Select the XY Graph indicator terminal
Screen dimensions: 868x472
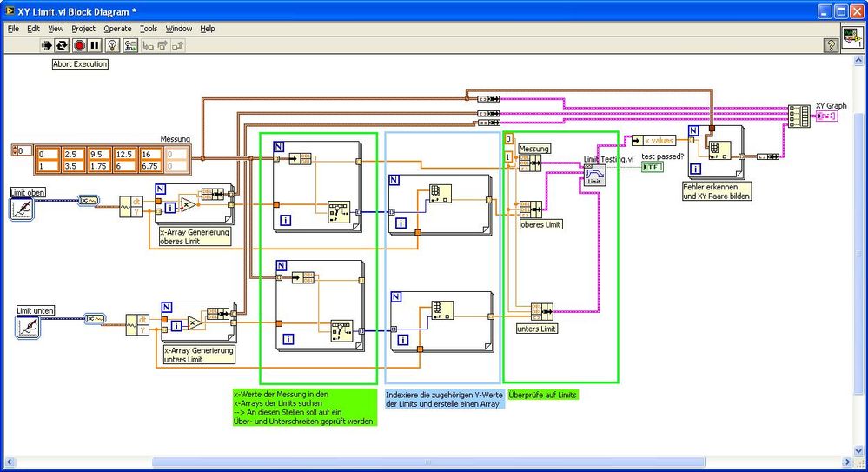[827, 116]
